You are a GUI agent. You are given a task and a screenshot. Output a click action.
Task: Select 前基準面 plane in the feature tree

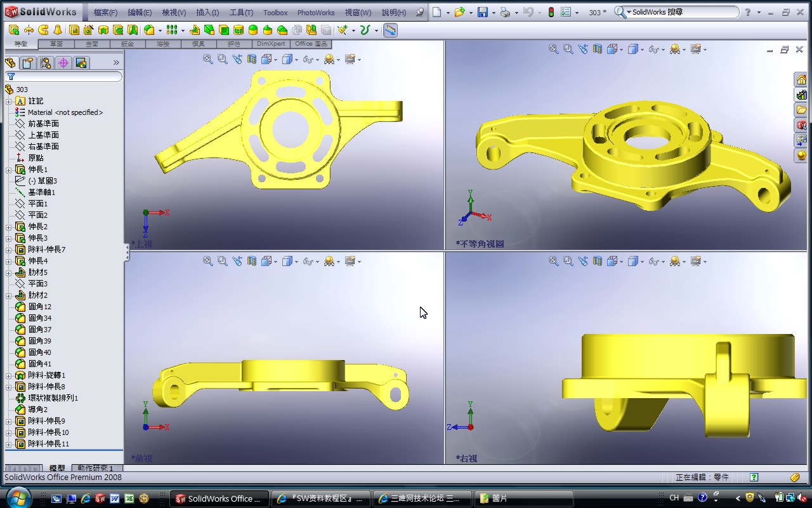coord(43,124)
